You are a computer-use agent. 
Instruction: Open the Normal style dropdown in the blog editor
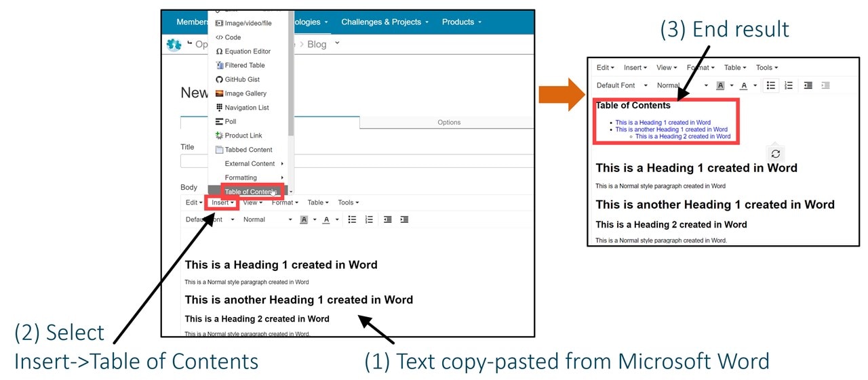(x=267, y=219)
